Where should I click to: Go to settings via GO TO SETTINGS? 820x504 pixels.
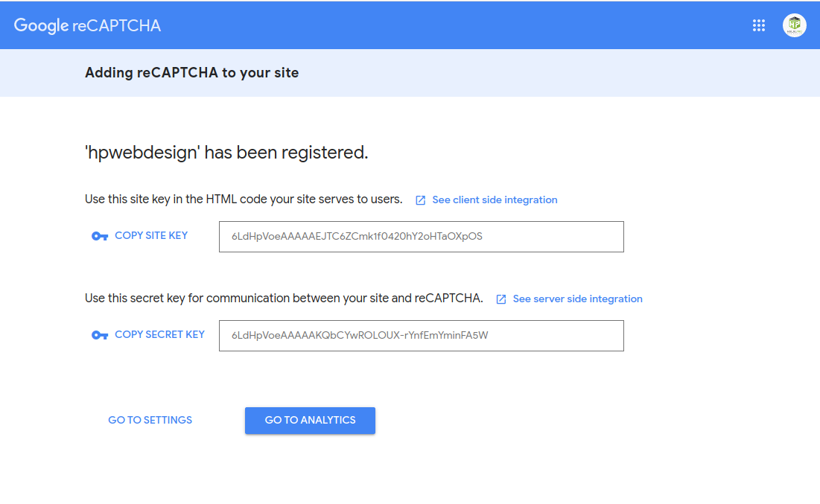(x=150, y=420)
